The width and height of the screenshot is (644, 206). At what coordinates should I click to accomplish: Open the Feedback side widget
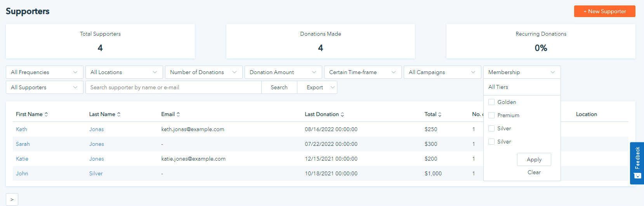[x=637, y=163]
